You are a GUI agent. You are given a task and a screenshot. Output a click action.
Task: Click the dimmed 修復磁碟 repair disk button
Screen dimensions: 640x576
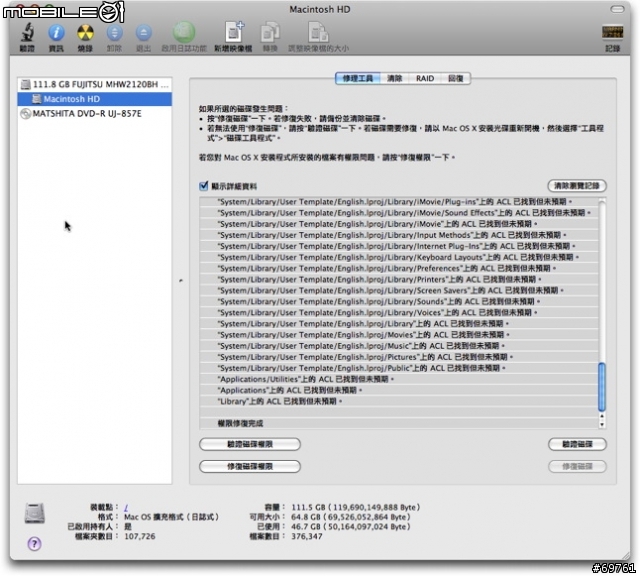coord(577,466)
